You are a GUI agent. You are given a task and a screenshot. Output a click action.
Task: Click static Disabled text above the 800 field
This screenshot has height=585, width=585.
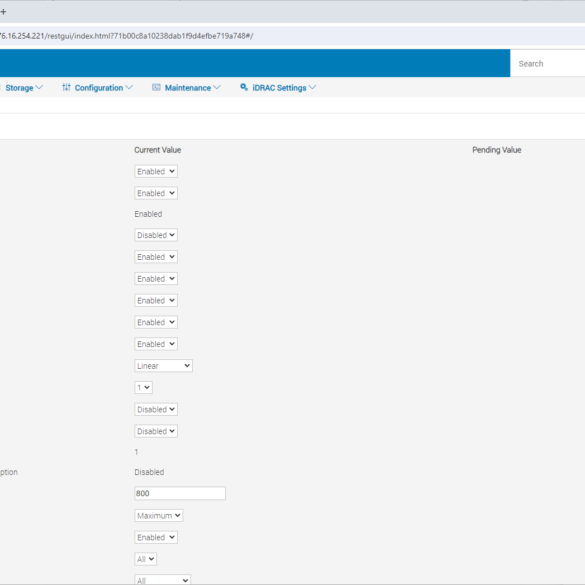[x=149, y=472]
